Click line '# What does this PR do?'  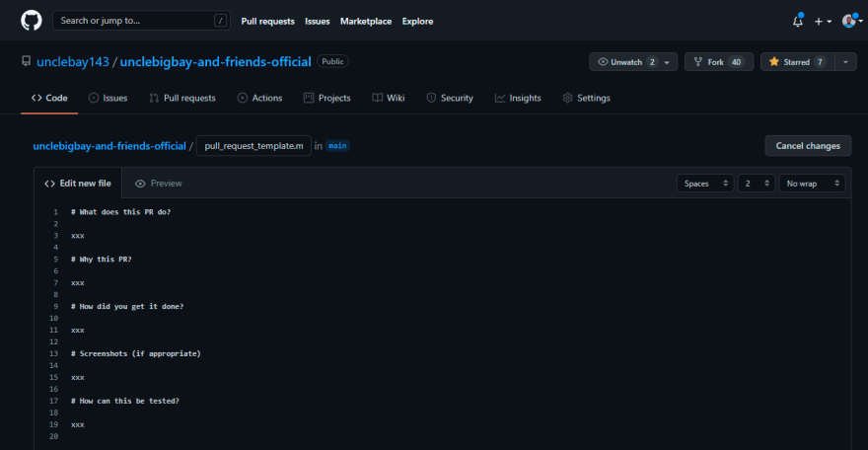pos(120,212)
